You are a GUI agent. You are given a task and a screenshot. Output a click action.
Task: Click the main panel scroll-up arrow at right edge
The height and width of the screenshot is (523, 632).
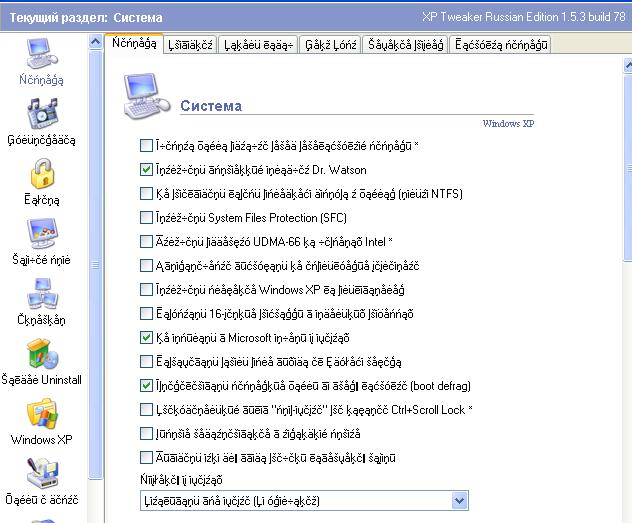[x=628, y=65]
